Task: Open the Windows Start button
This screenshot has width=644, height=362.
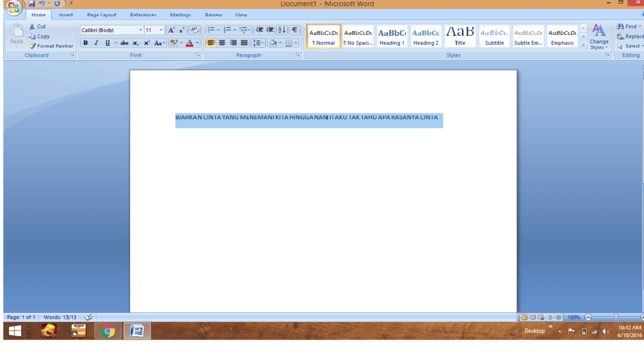Action: (15, 331)
